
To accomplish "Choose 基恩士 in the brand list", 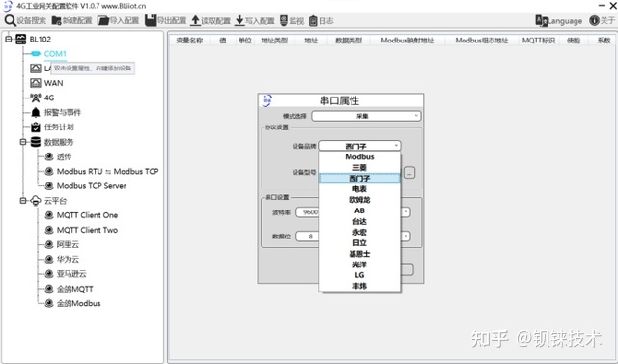I will click(x=359, y=254).
